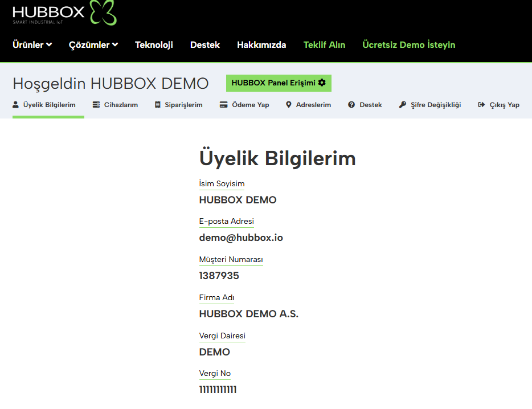
Task: Switch to the Cihazlarım tab label
Action: (x=121, y=105)
